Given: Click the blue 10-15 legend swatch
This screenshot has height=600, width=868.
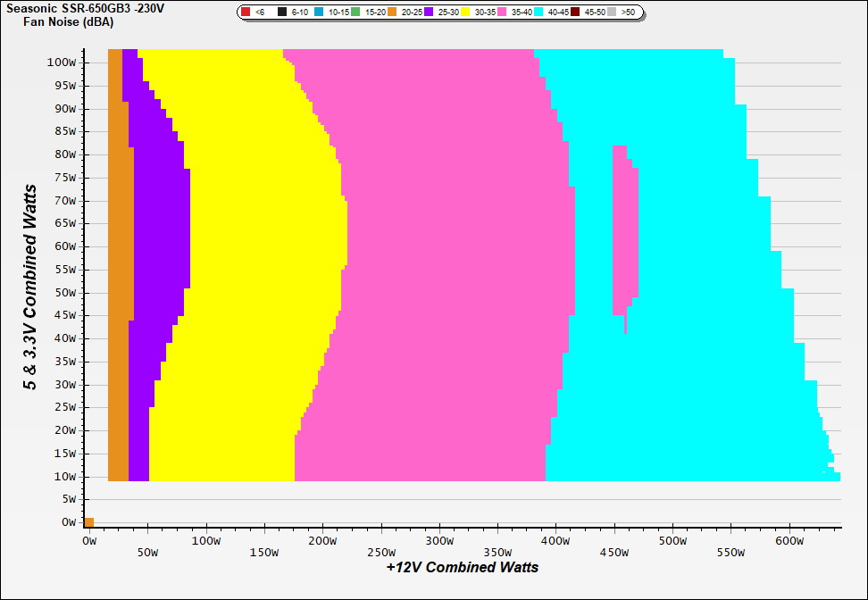Looking at the screenshot, I should (x=320, y=12).
